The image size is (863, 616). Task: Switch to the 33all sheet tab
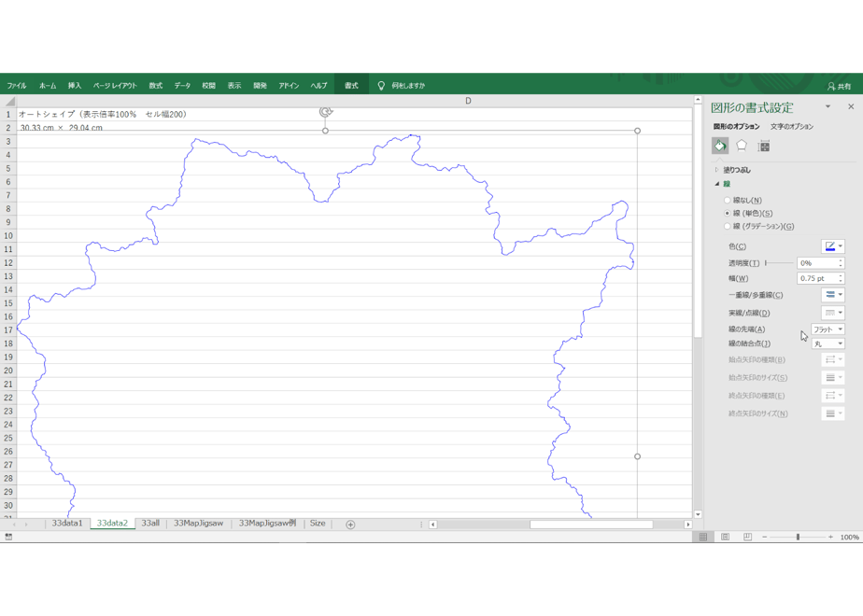coord(150,523)
